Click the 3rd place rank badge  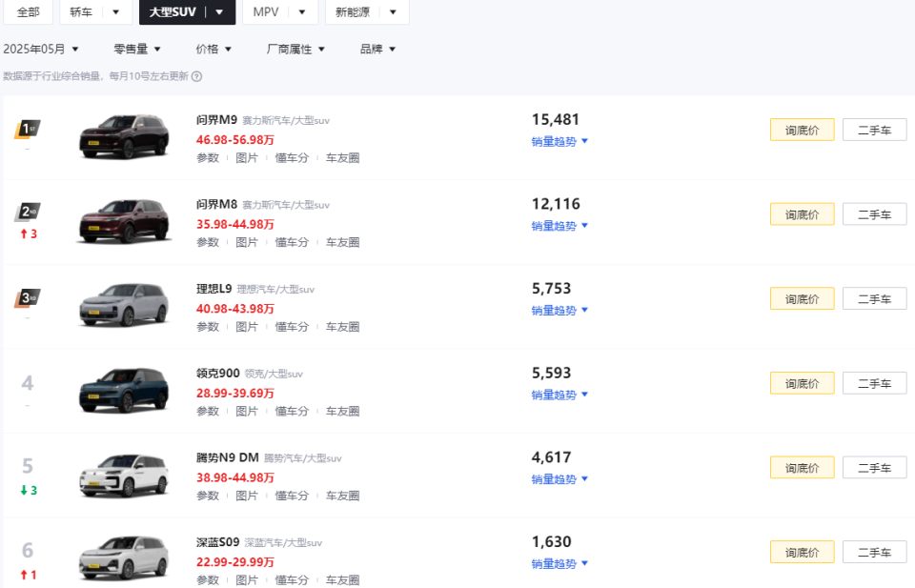pos(28,298)
